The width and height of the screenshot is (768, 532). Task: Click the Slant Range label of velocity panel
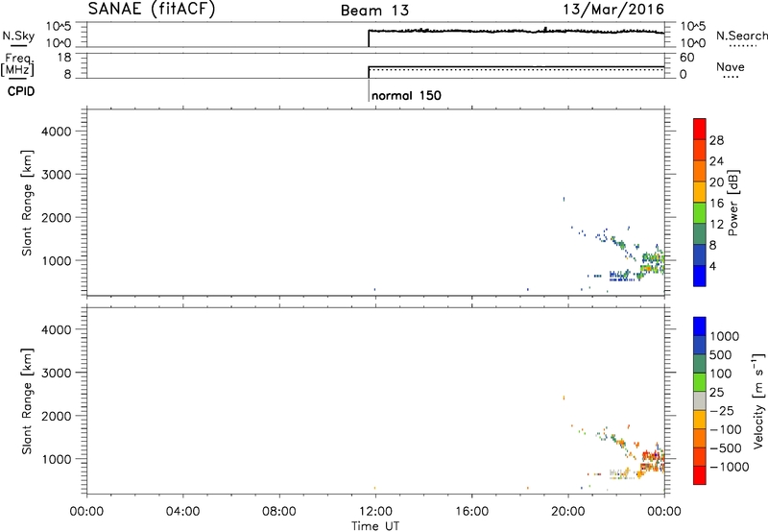coord(27,401)
